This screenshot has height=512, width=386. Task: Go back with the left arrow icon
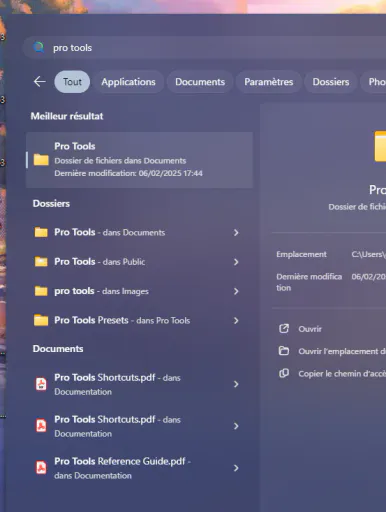(40, 82)
